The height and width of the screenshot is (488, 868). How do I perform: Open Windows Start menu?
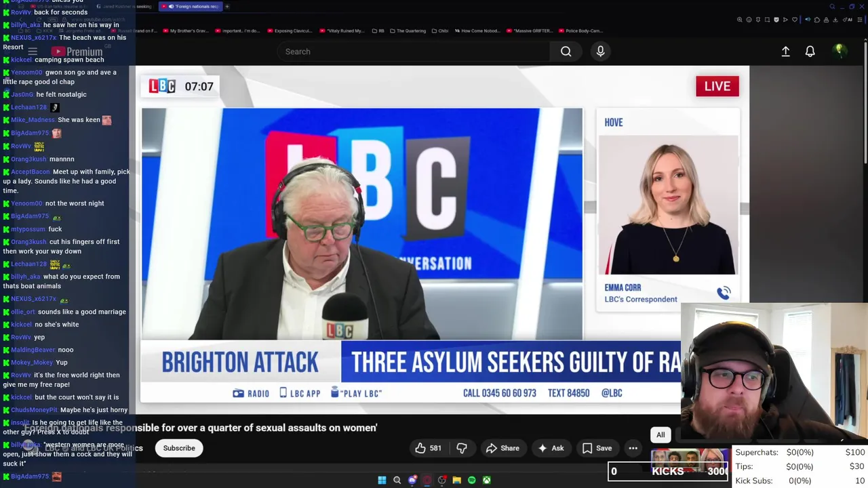pyautogui.click(x=382, y=480)
